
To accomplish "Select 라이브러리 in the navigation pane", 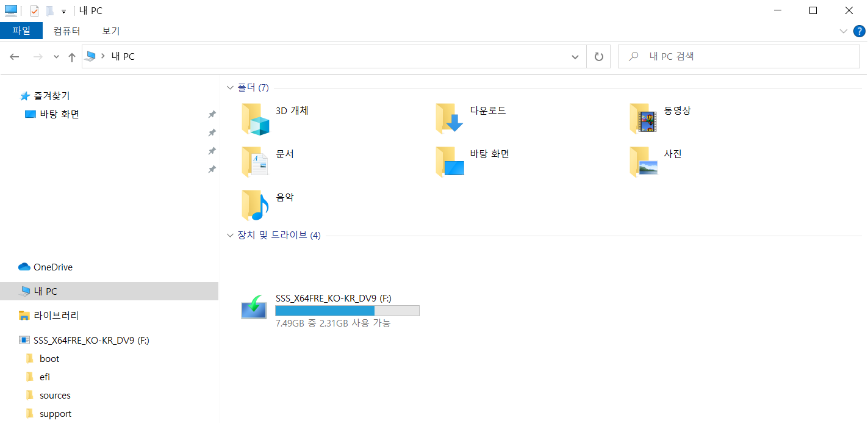I will pyautogui.click(x=49, y=316).
